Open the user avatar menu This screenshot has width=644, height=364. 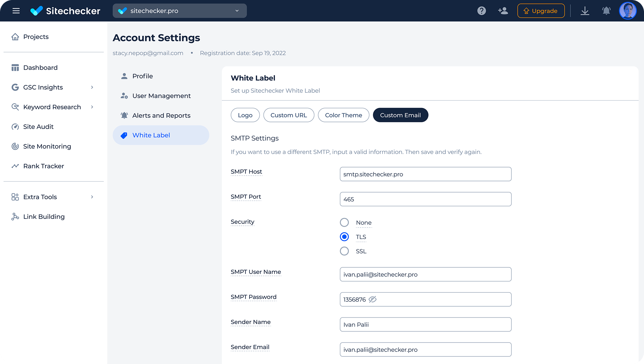click(x=628, y=11)
